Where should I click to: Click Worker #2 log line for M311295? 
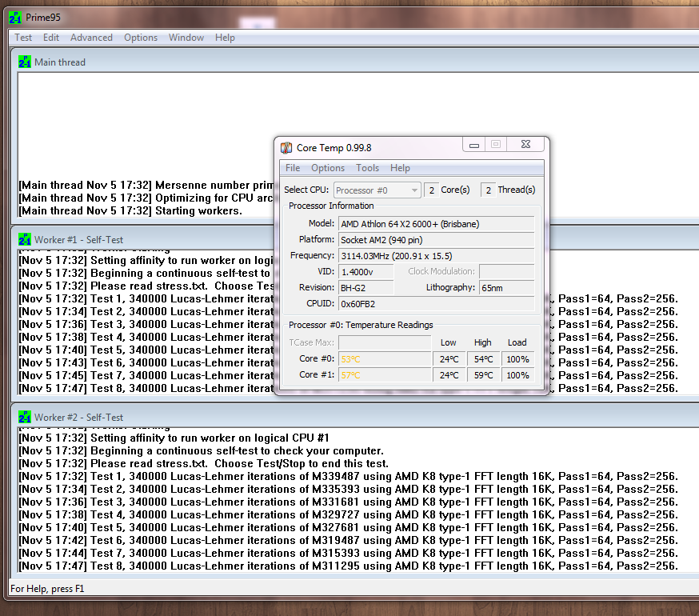pyautogui.click(x=348, y=566)
